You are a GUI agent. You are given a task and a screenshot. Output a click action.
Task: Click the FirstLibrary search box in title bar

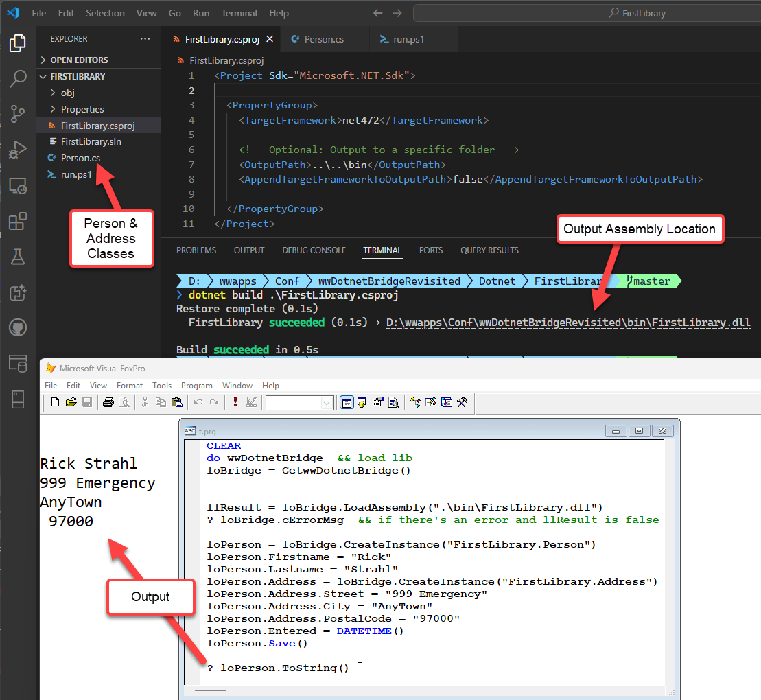point(587,13)
